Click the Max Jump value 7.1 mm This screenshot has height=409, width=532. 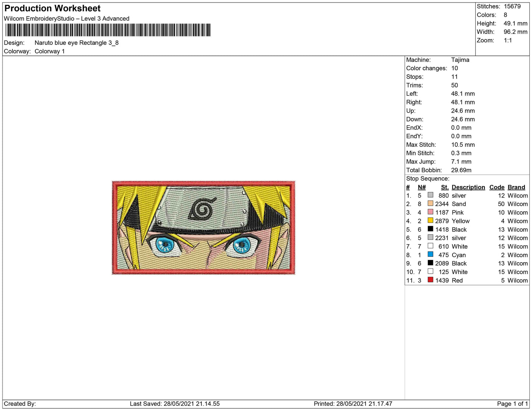point(461,161)
